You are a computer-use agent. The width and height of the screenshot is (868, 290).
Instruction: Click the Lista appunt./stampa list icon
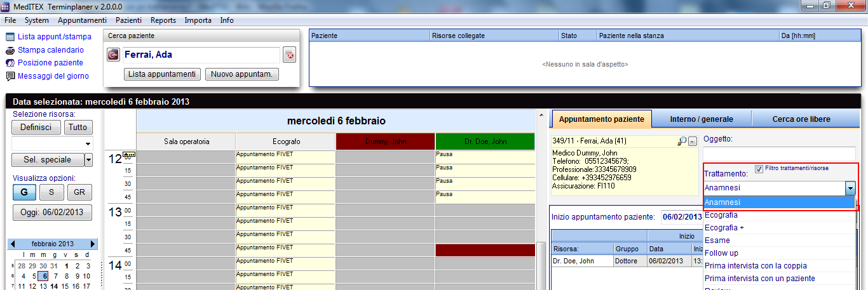10,37
